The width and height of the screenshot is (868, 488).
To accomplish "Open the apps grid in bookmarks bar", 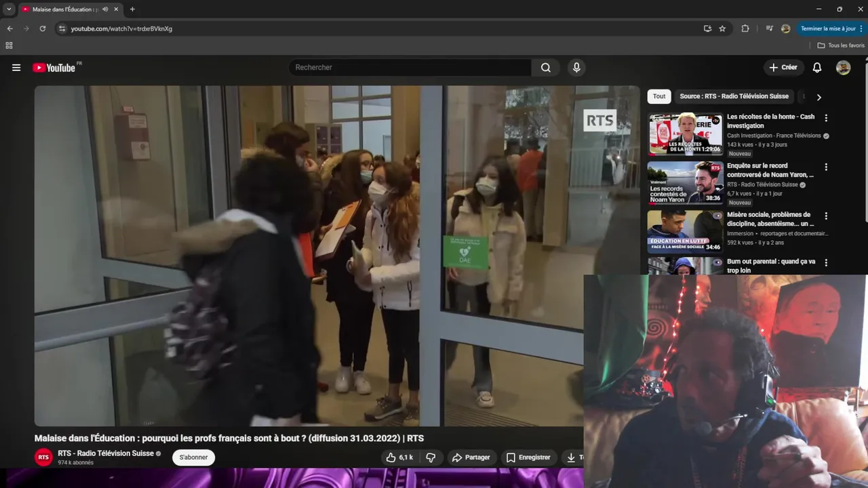I will (9, 45).
